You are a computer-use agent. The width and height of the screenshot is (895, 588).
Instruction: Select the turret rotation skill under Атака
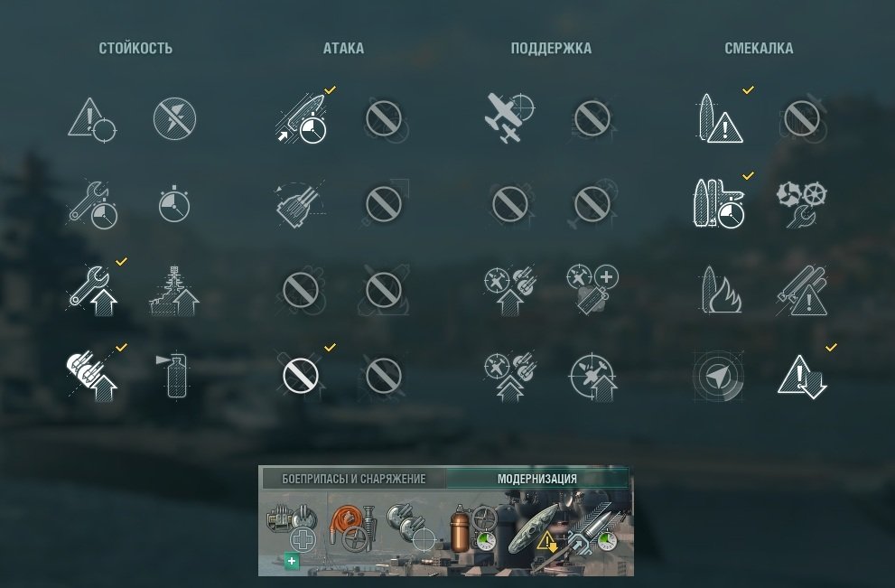point(301,204)
